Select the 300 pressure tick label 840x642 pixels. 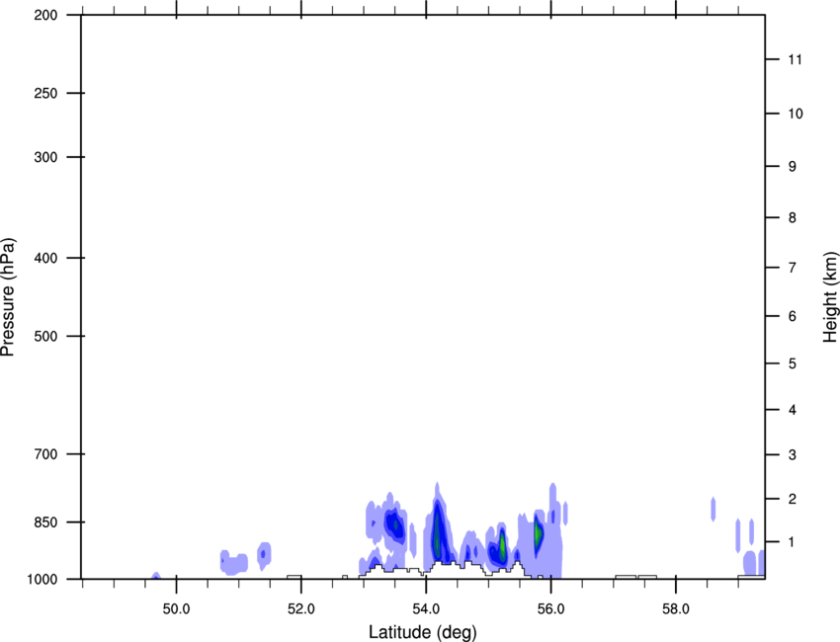[x=45, y=157]
